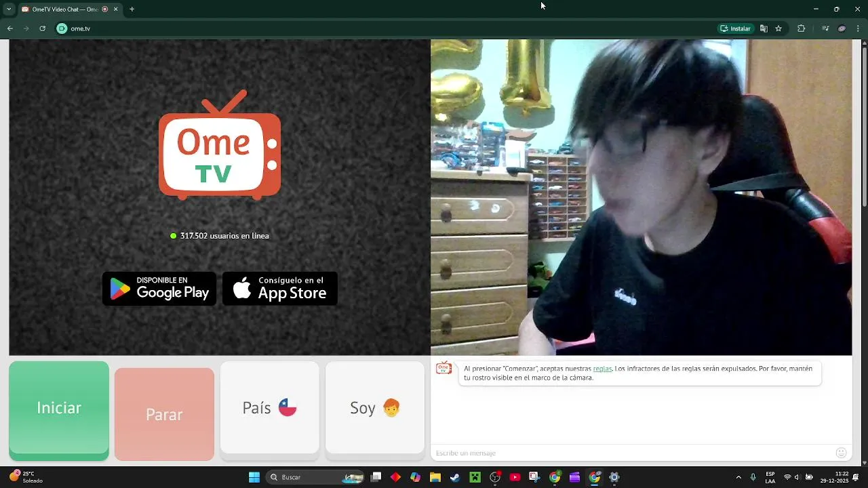Click the red Parar button

pos(164,414)
